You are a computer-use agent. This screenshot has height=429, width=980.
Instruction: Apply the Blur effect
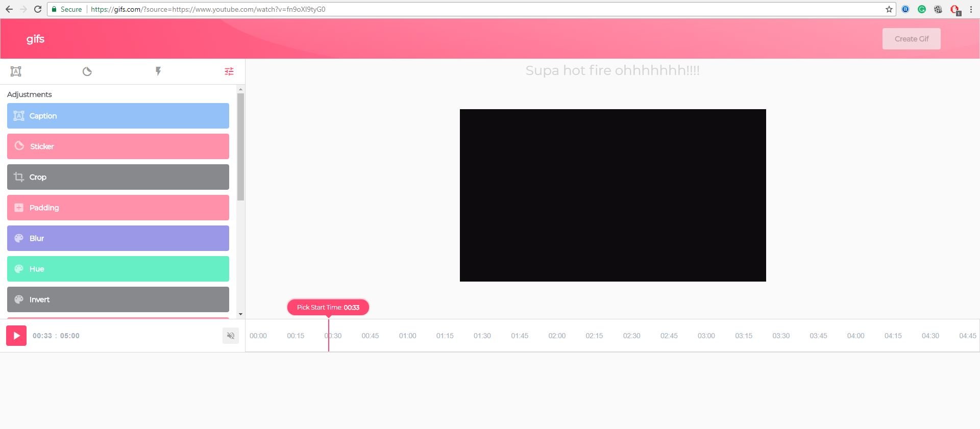(118, 238)
